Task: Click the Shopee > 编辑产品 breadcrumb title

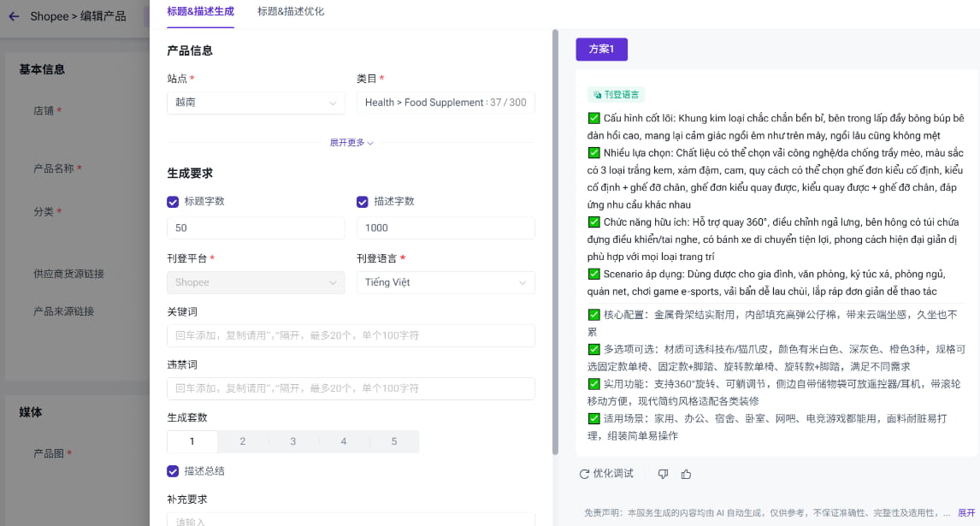Action: pos(78,16)
